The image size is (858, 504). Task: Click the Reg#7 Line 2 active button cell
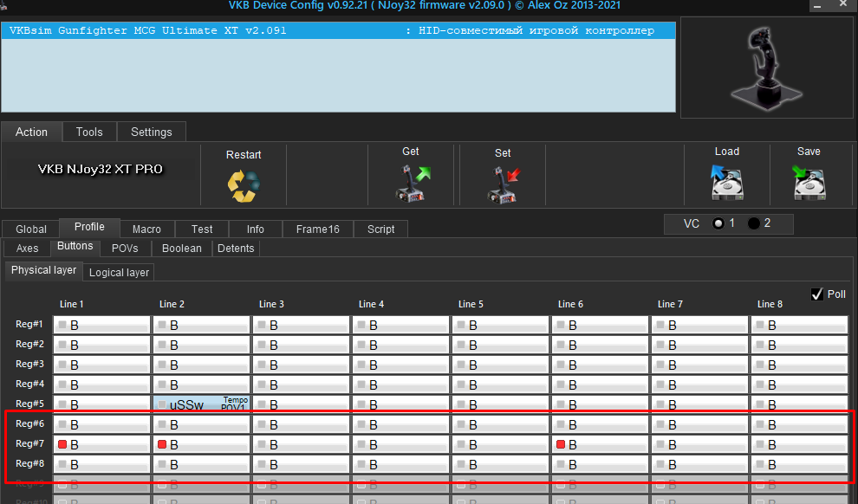201,444
